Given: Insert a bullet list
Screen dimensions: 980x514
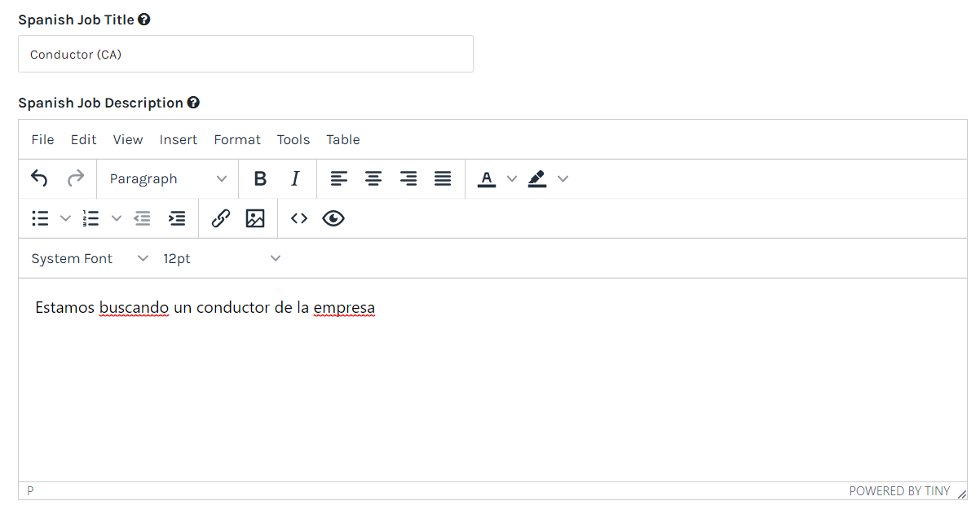Looking at the screenshot, I should click(x=40, y=218).
